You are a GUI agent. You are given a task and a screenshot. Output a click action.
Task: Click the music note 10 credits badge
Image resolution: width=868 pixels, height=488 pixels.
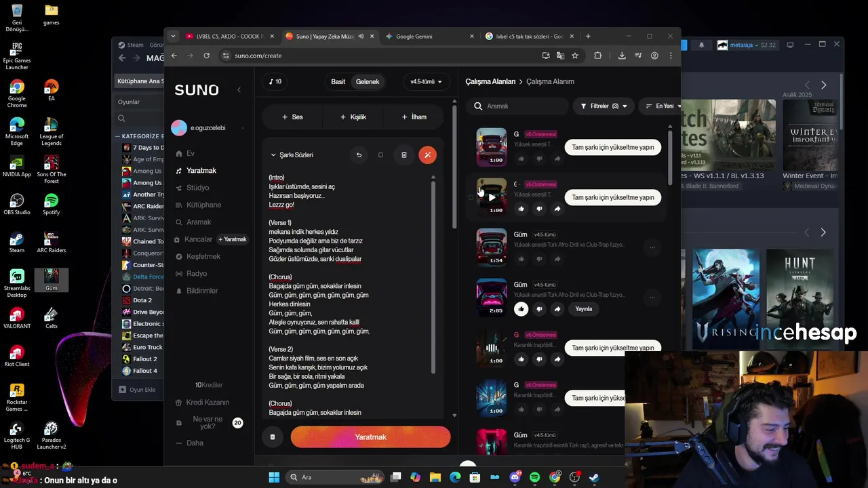[275, 81]
